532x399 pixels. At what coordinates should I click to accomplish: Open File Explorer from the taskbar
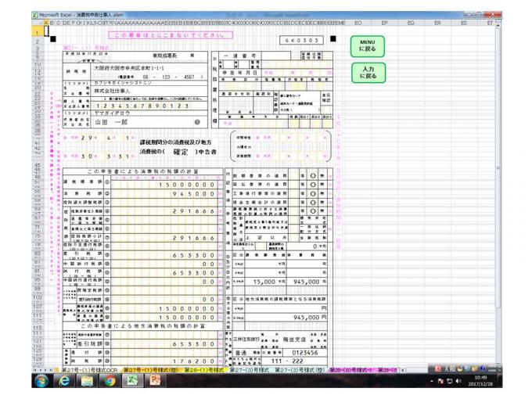coord(87,381)
